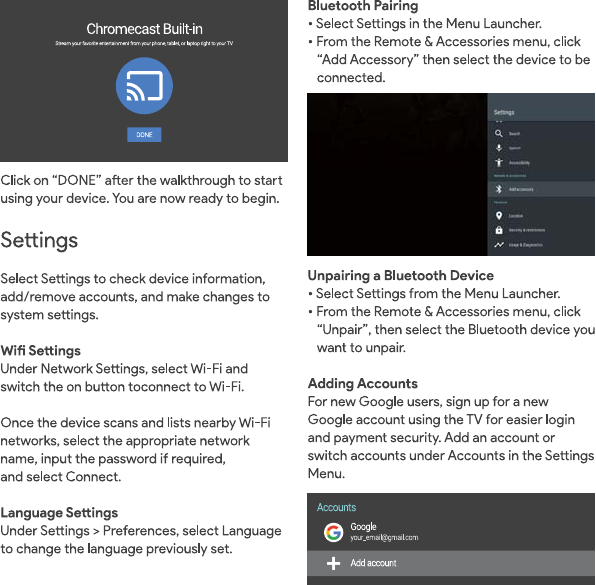Open the Accessibility person icon
Screen dimensions: 596x585
point(499,162)
